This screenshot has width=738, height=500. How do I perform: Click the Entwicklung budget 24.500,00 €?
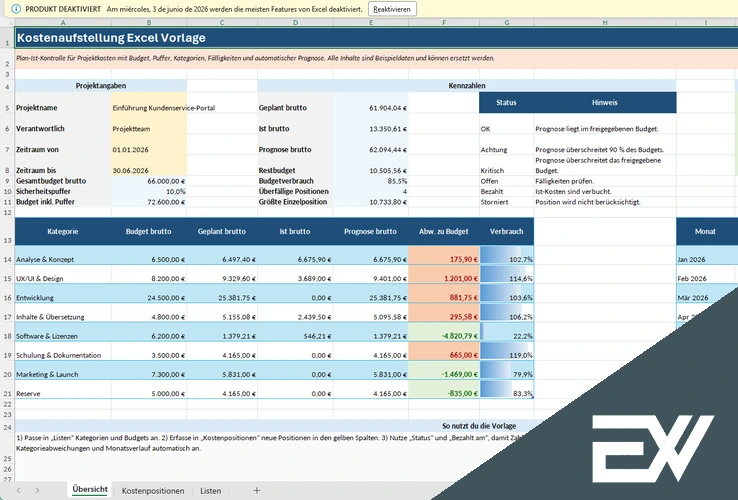point(149,294)
